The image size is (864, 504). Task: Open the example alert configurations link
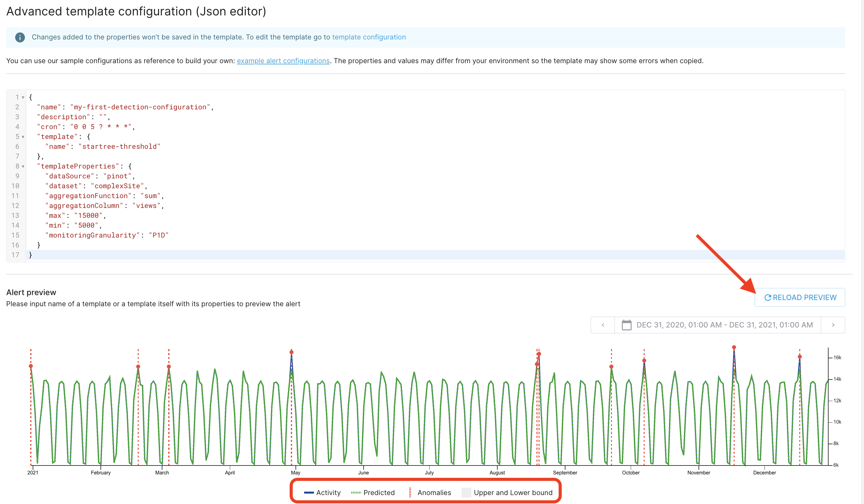click(283, 61)
